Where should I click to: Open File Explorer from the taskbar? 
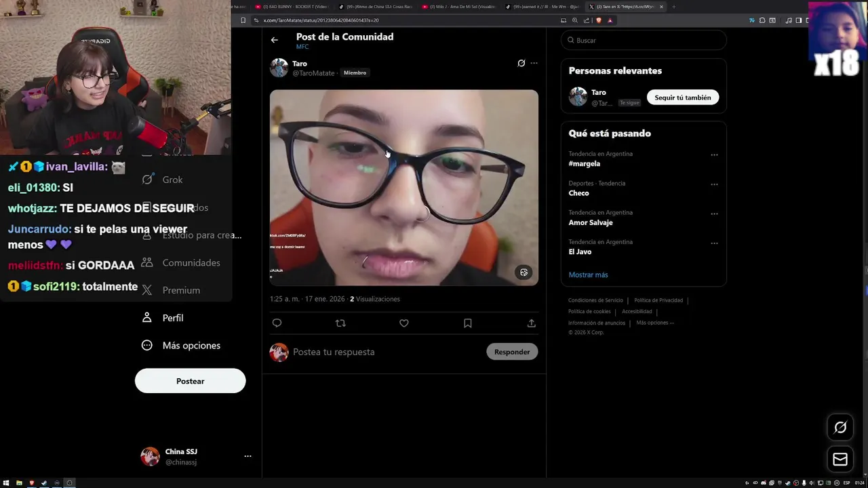tap(19, 483)
